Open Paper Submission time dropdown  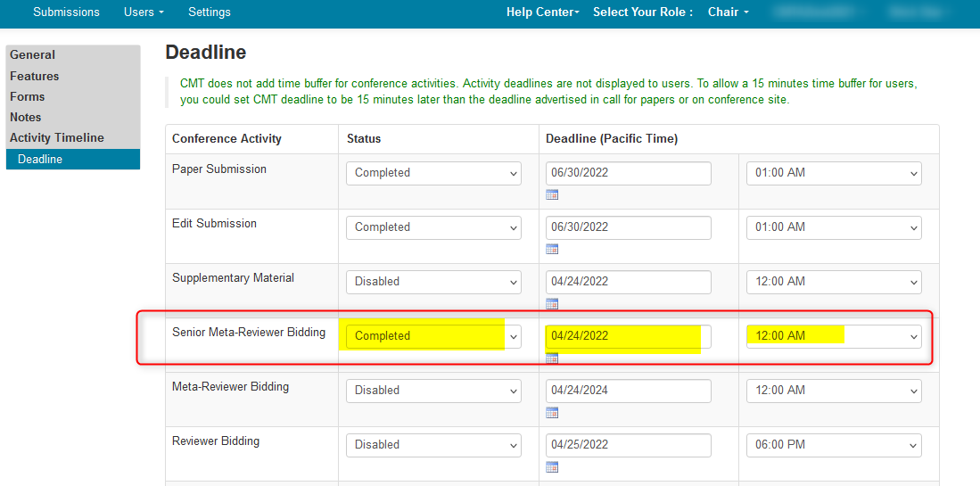tap(834, 173)
